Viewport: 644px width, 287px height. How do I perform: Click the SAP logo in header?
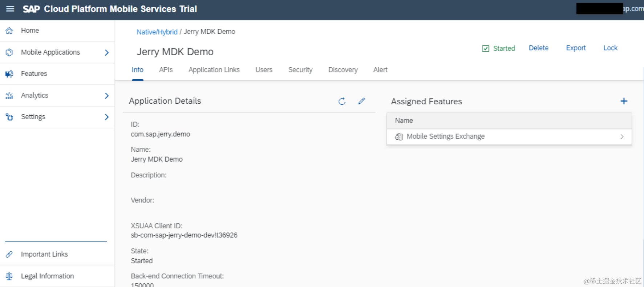(x=31, y=9)
